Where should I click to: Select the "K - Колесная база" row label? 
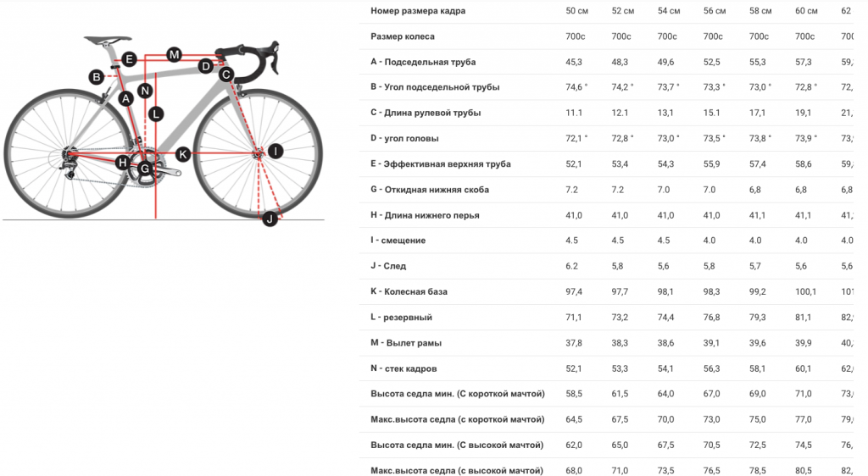(409, 291)
